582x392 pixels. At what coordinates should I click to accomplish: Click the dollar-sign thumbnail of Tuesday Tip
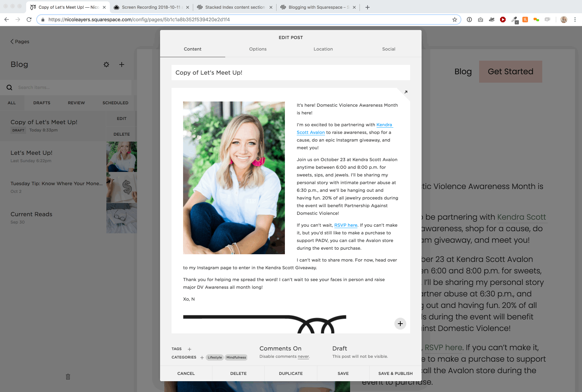coord(122,187)
